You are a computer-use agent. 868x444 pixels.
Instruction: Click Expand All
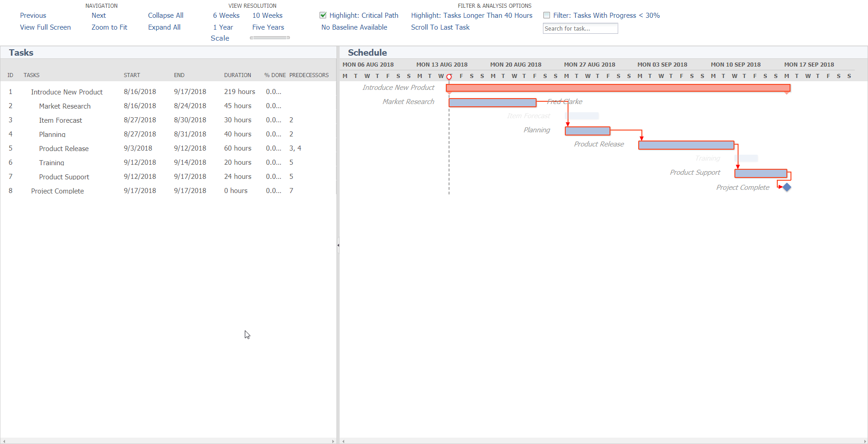[x=164, y=27]
